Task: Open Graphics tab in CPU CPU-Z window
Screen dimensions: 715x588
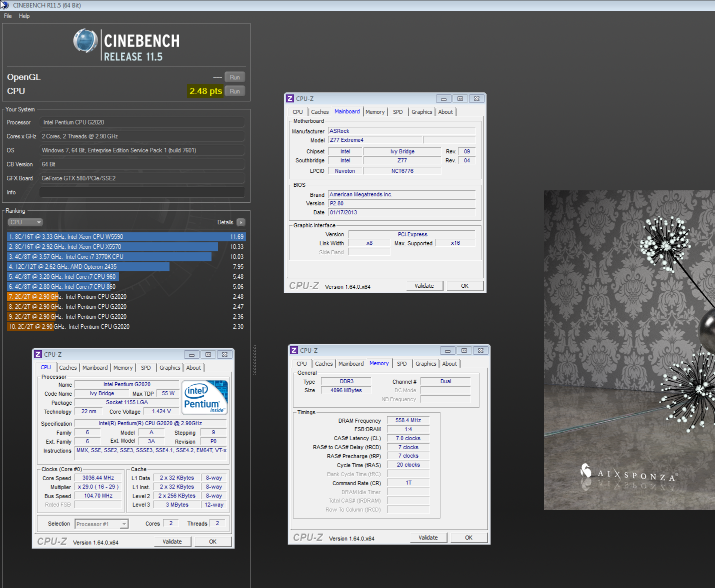Action: point(170,368)
